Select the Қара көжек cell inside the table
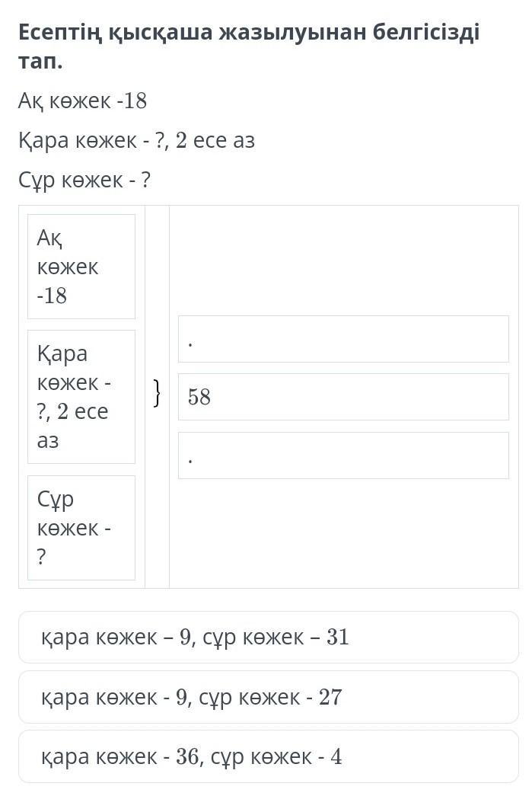 (81, 397)
